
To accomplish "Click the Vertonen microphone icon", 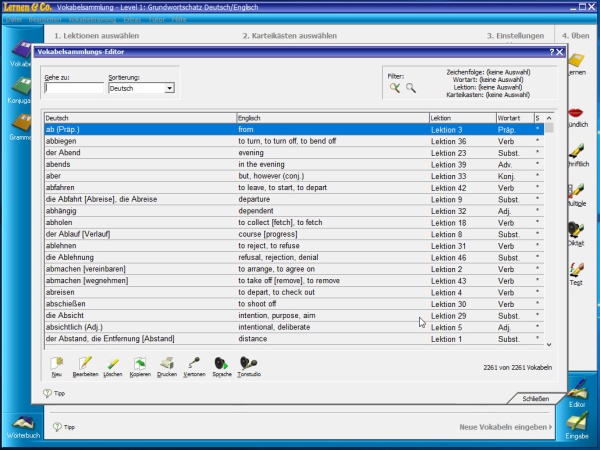I will [194, 363].
